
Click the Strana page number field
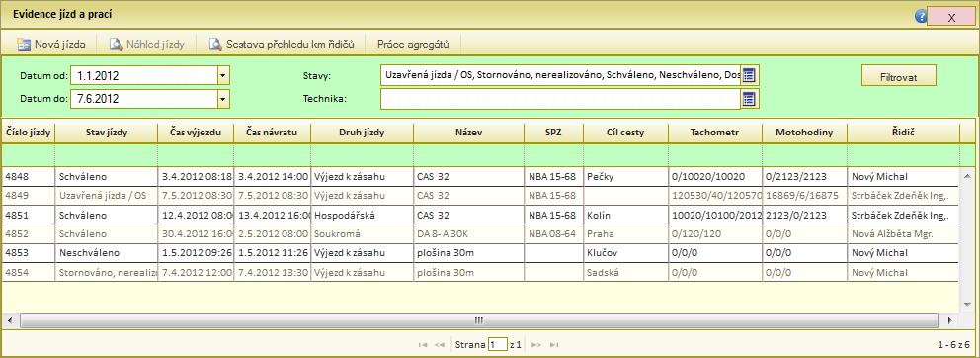pyautogui.click(x=498, y=344)
